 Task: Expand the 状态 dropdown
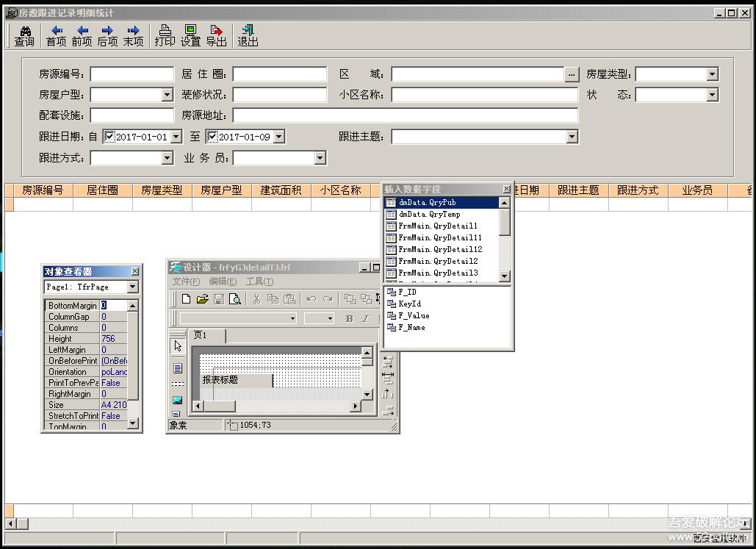pos(712,95)
